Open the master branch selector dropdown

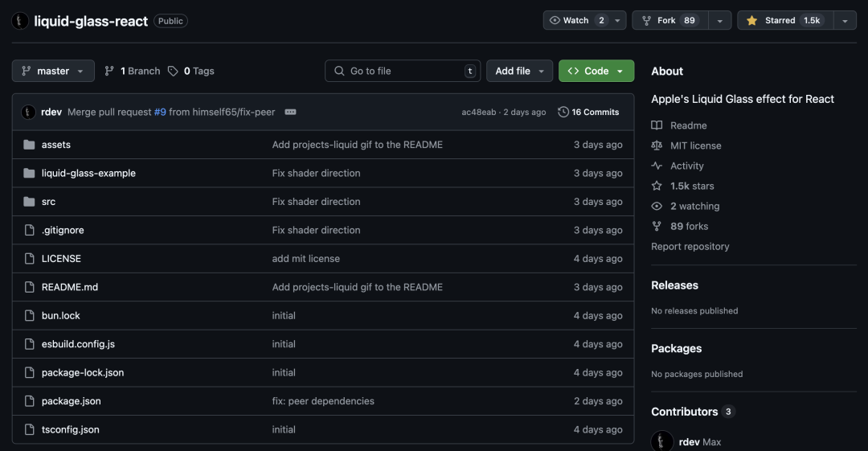click(53, 71)
